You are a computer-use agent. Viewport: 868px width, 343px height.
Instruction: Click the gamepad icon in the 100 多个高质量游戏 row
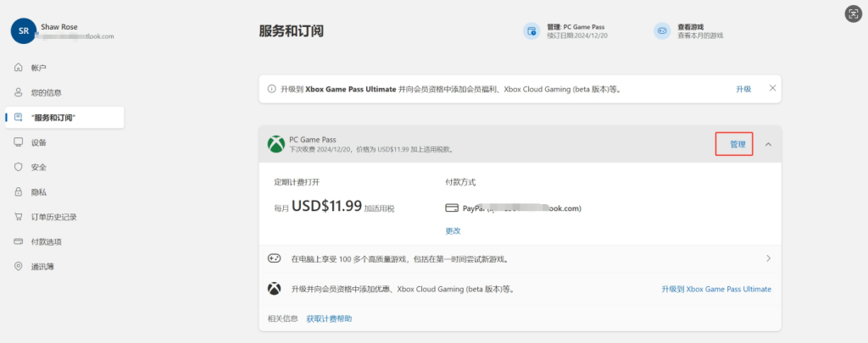click(274, 258)
